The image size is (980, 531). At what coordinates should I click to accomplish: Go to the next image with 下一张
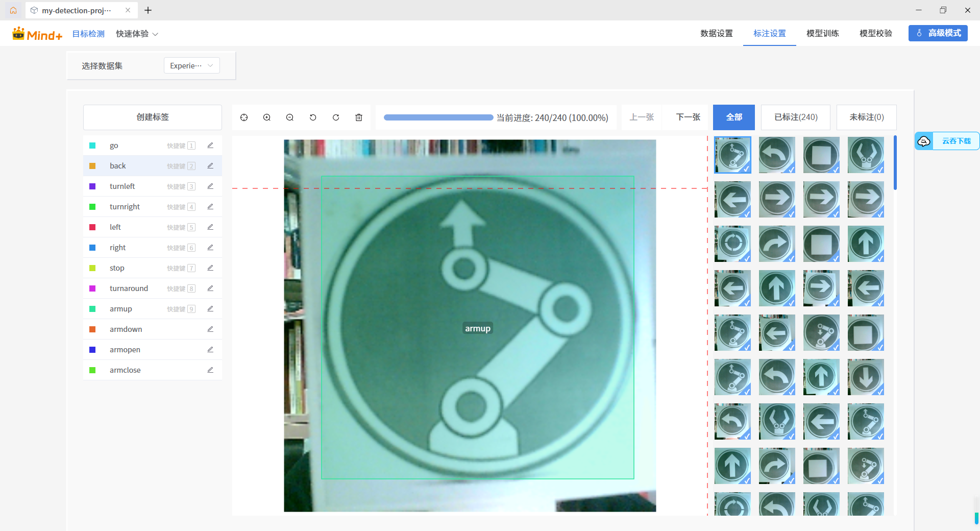pyautogui.click(x=688, y=117)
